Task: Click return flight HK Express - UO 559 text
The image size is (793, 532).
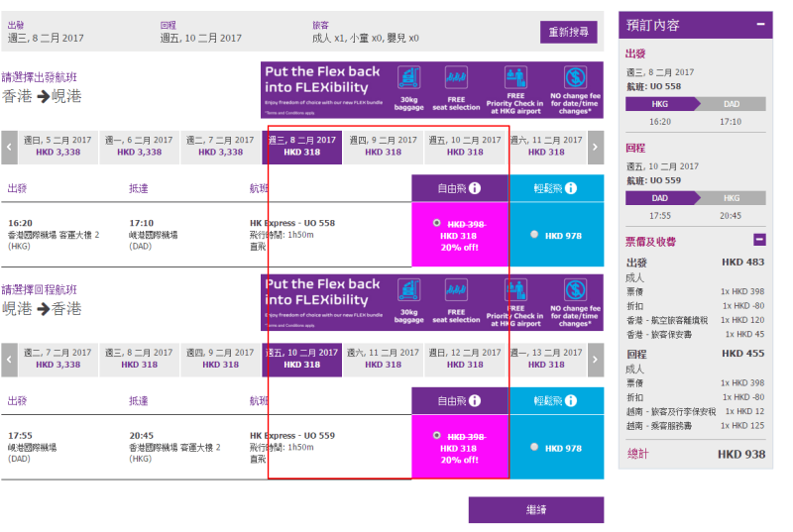Action: pos(292,436)
